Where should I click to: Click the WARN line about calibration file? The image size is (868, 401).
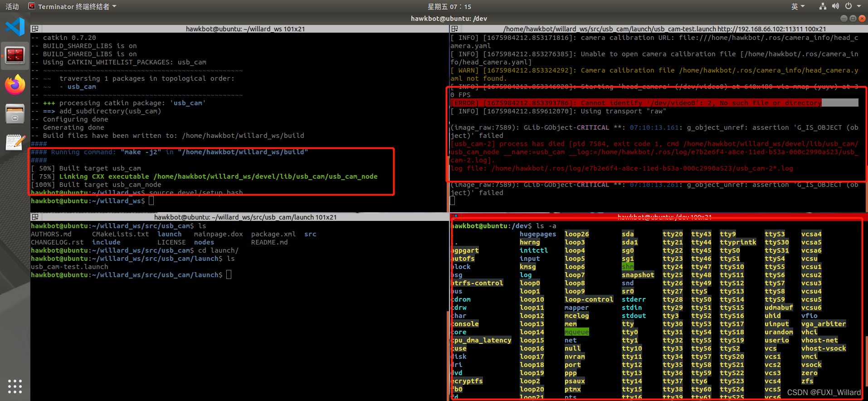pyautogui.click(x=654, y=74)
